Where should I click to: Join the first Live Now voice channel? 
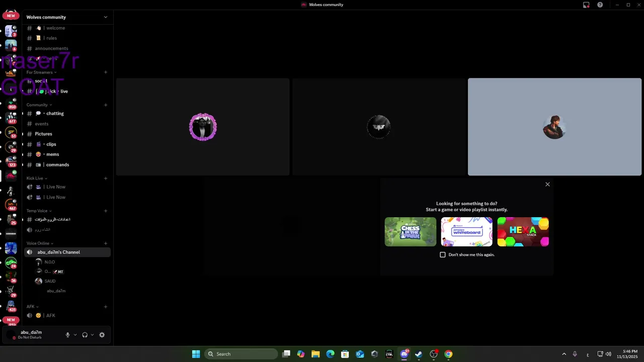coord(67,187)
